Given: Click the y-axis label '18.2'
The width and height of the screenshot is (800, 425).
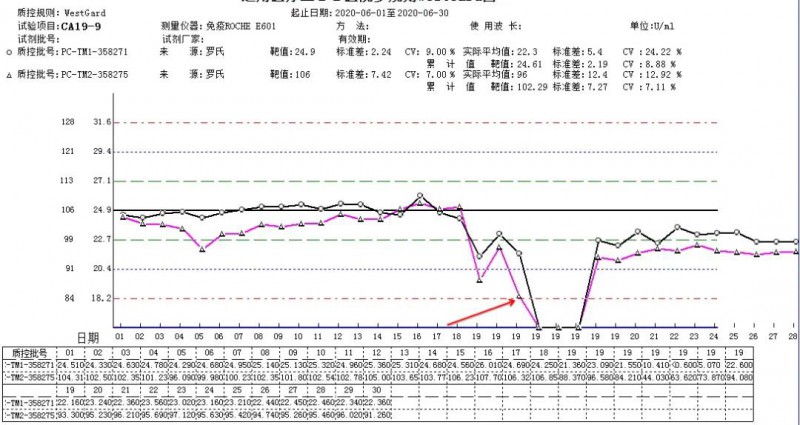Looking at the screenshot, I should pyautogui.click(x=102, y=298).
